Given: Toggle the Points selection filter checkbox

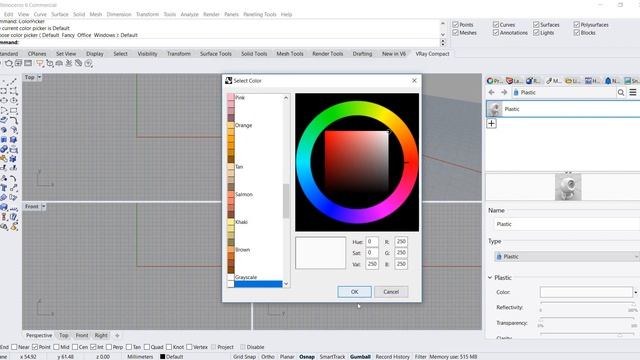Looking at the screenshot, I should [456, 24].
